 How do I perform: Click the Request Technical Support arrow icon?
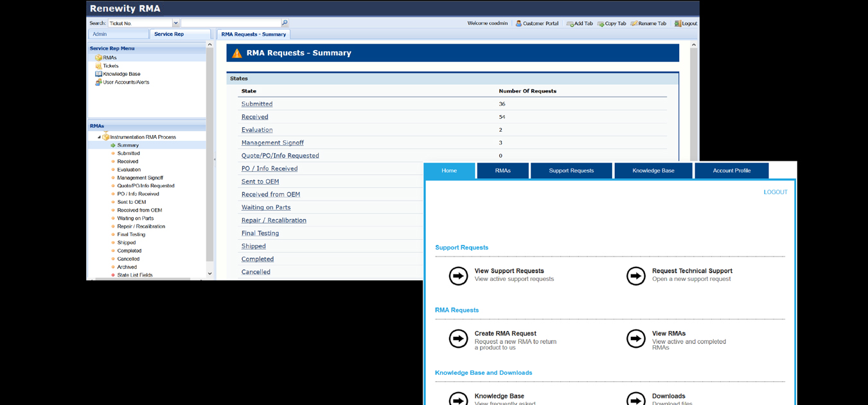pyautogui.click(x=635, y=276)
